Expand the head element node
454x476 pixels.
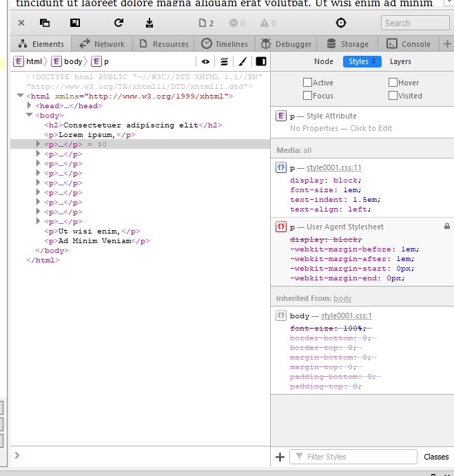[x=29, y=106]
